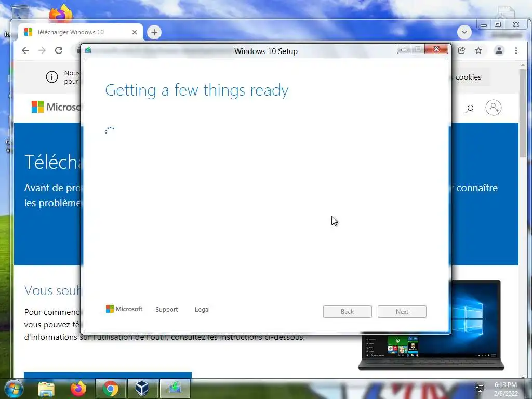This screenshot has width=532, height=399.
Task: Go forward in Chrome
Action: 42,50
